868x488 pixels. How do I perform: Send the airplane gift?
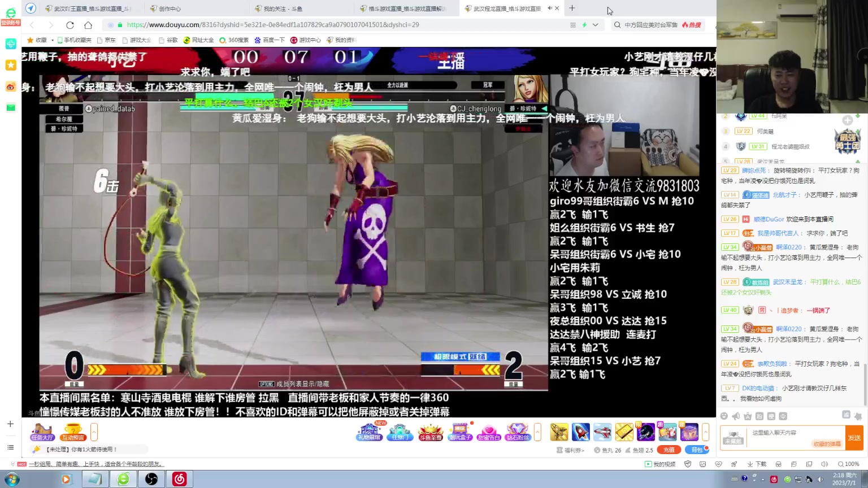click(x=602, y=432)
